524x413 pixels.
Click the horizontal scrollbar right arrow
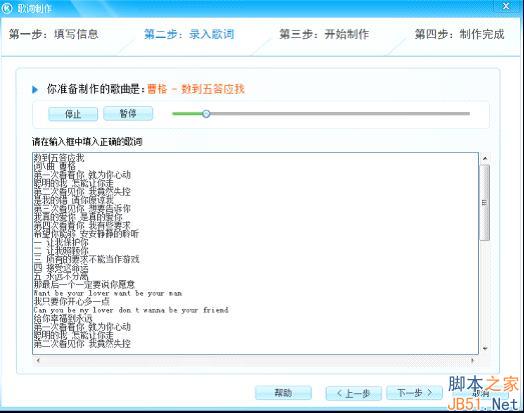[472, 360]
